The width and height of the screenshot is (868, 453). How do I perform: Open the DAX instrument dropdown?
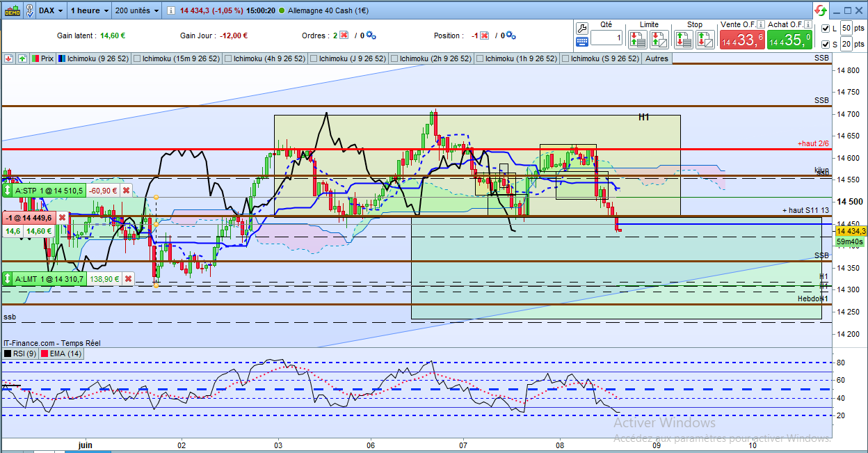(x=51, y=10)
